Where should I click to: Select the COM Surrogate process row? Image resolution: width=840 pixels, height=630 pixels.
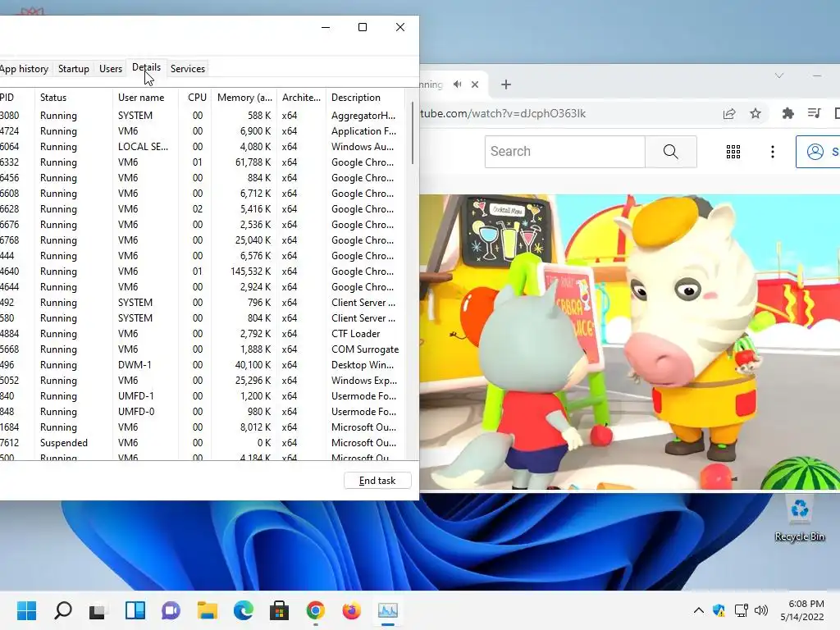tap(203, 349)
